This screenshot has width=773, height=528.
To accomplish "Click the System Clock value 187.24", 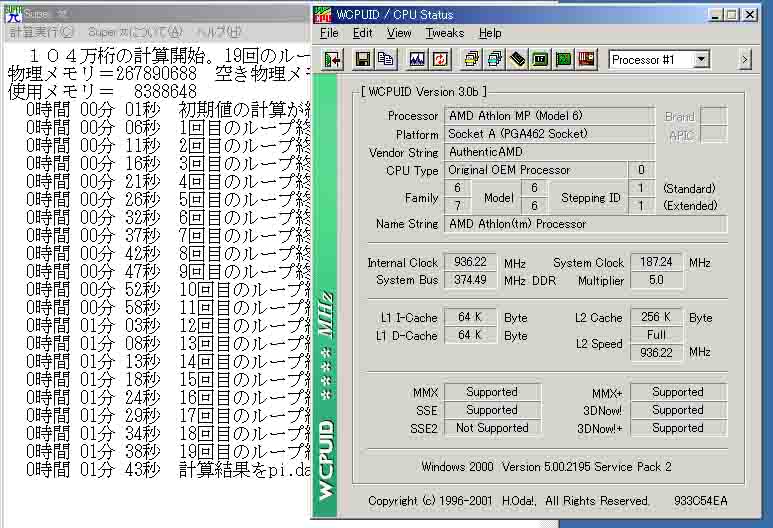I will coord(656,262).
